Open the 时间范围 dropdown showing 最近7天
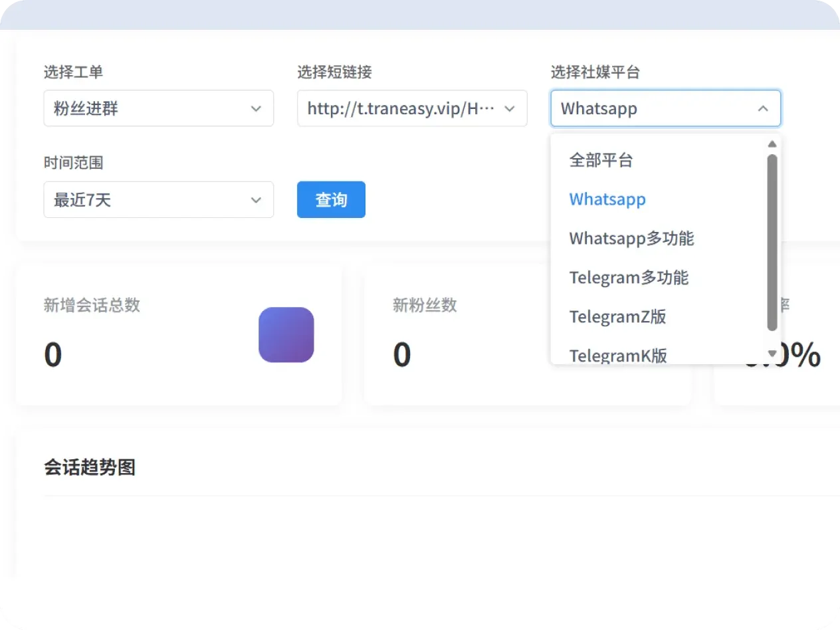The height and width of the screenshot is (630, 840). 158,199
